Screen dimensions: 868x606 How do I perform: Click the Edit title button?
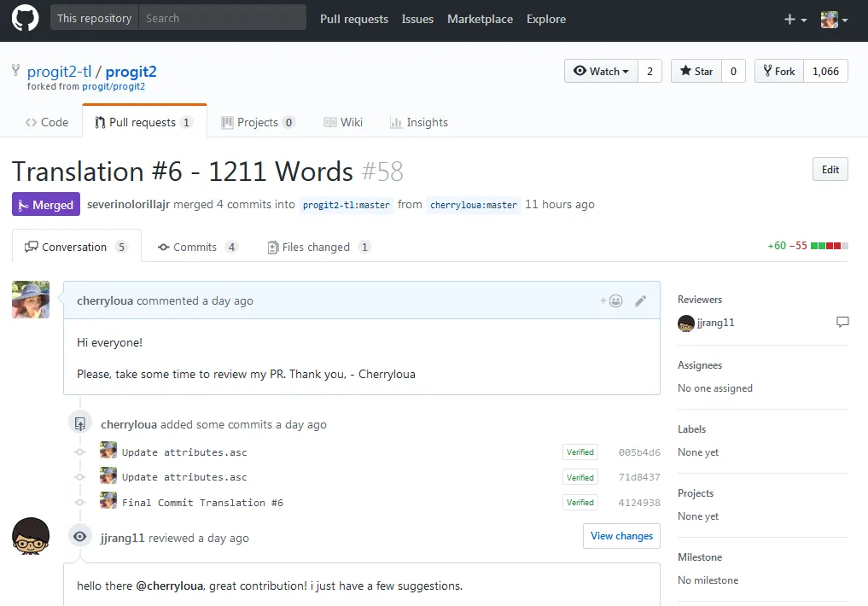tap(830, 169)
